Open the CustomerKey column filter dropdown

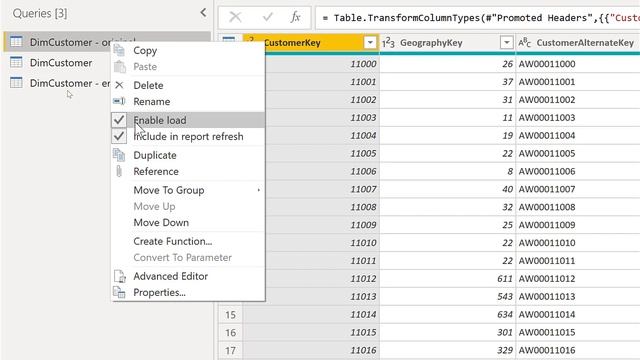(x=370, y=42)
